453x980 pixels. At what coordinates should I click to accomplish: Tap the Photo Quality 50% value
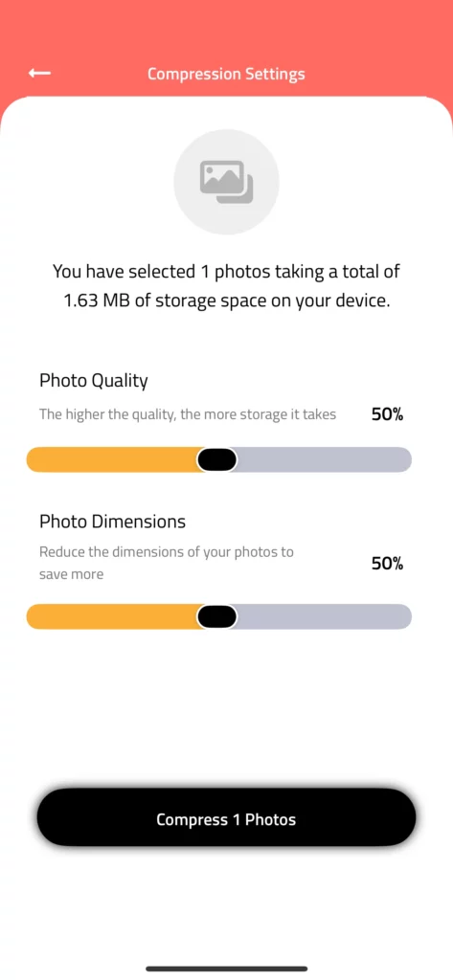click(387, 413)
